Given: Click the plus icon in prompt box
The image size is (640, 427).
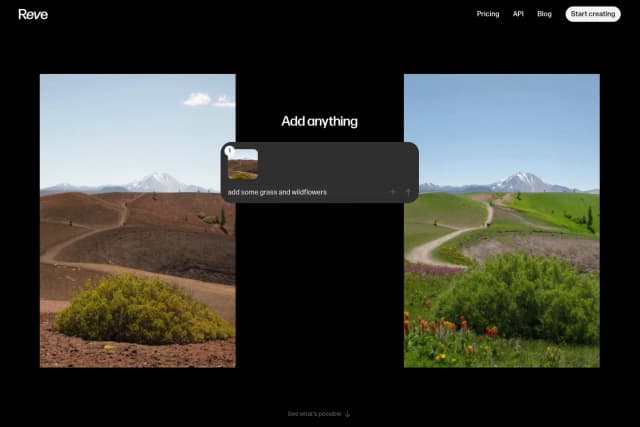Looking at the screenshot, I should click(x=393, y=192).
